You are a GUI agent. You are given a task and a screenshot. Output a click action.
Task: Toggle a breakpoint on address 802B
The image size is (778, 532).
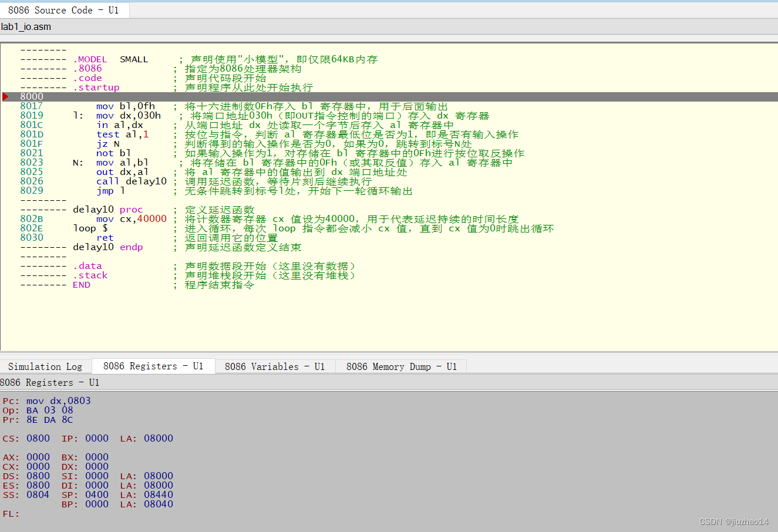[x=32, y=218]
